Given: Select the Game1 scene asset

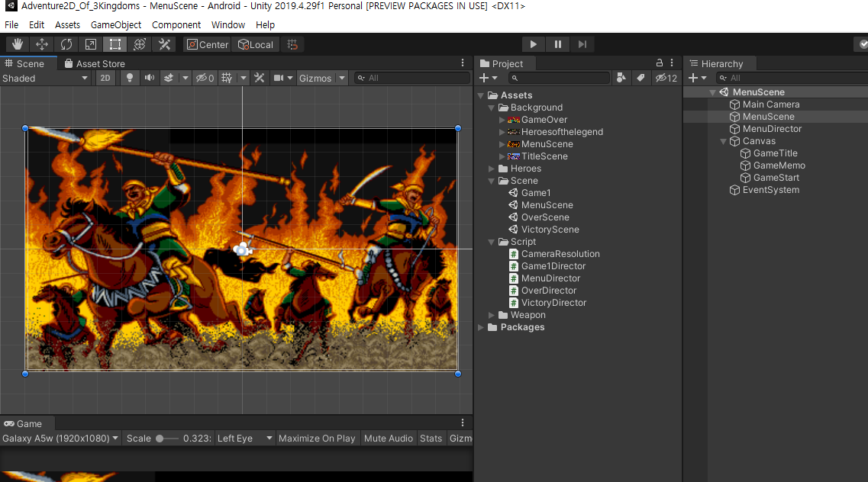Looking at the screenshot, I should [530, 193].
